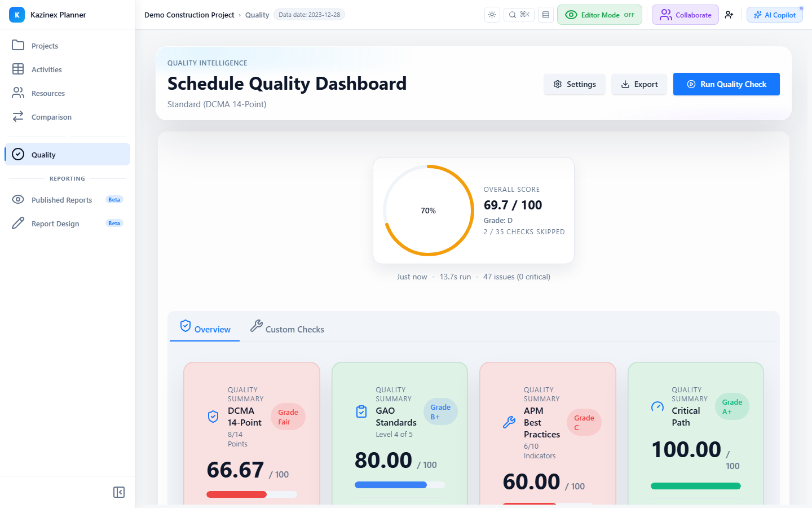Toggle Editor Mode off/on
This screenshot has height=508, width=812.
pyautogui.click(x=599, y=15)
